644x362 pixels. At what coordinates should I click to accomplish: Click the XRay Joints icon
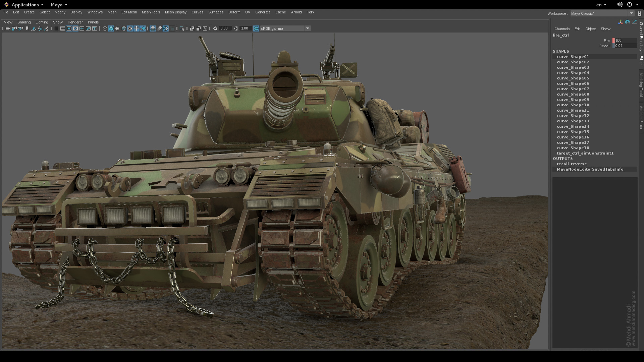(205, 28)
